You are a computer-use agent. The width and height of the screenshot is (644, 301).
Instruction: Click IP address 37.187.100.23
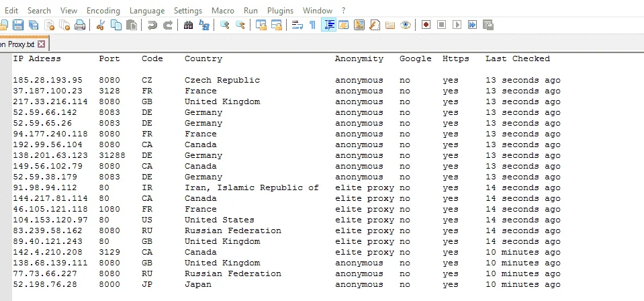tap(48, 91)
